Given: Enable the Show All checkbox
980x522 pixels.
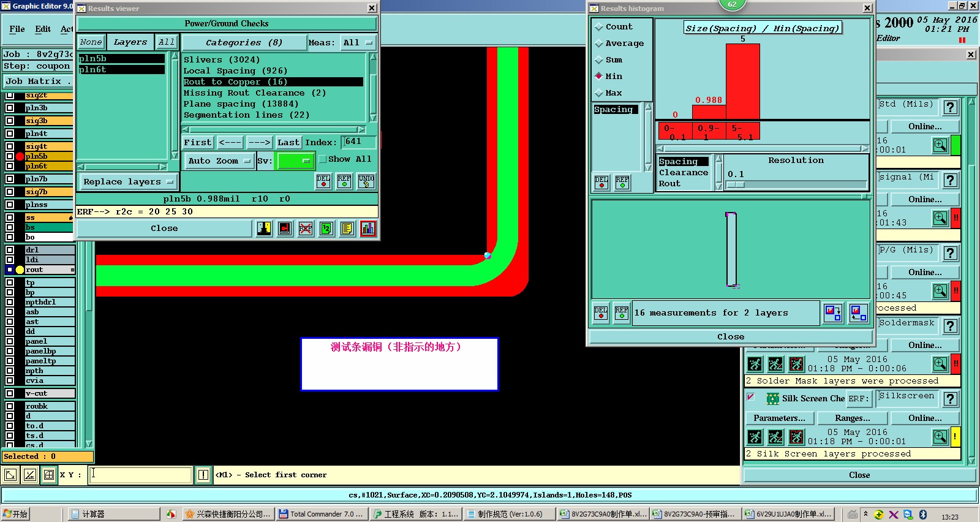Looking at the screenshot, I should tap(322, 159).
